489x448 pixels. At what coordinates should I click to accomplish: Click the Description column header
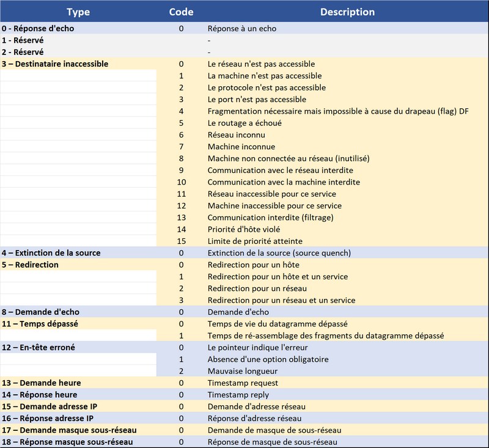point(347,12)
